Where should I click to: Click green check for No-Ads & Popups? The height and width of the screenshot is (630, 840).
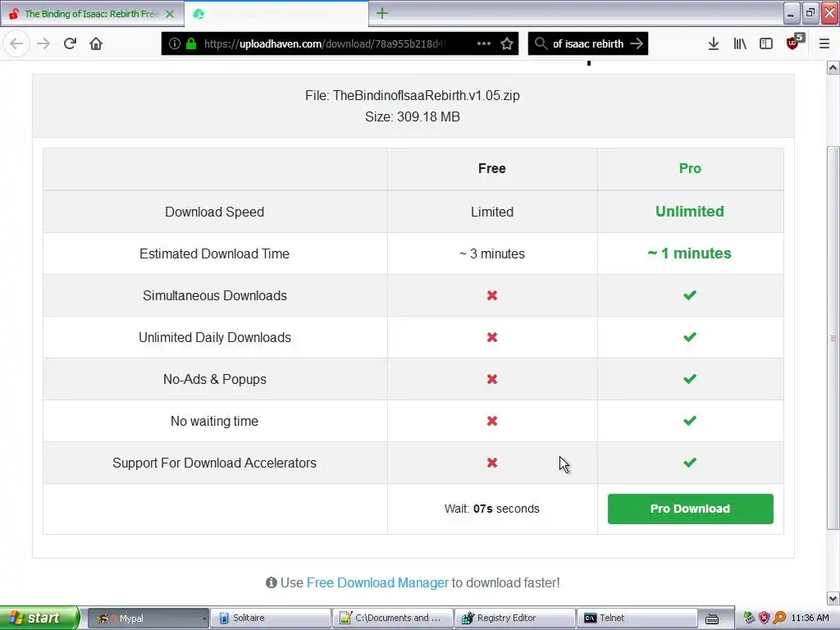pos(689,379)
